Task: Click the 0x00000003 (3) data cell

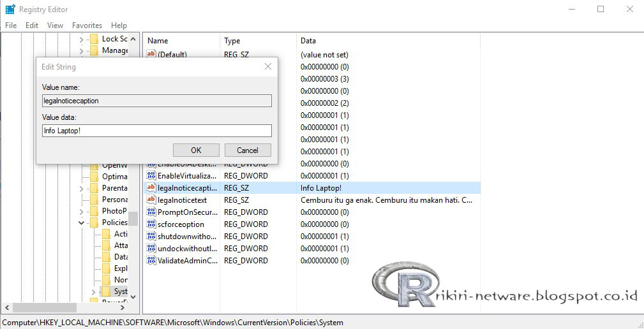Action: [324, 79]
